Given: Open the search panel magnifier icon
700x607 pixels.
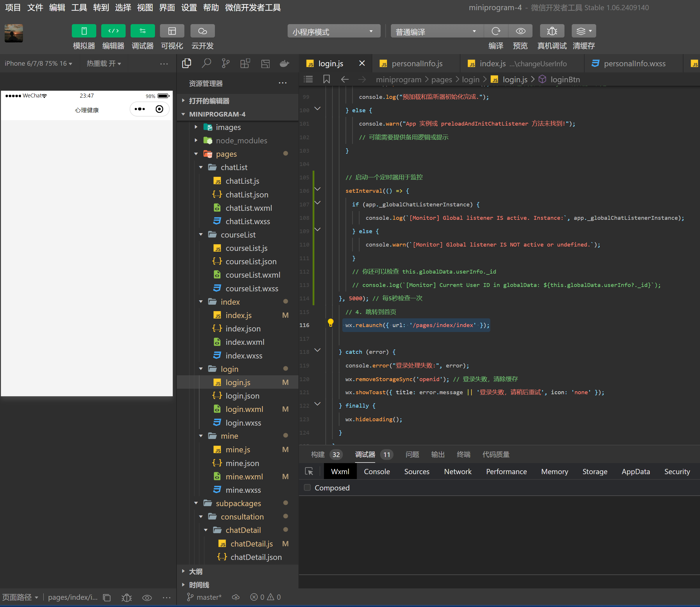Looking at the screenshot, I should click(x=206, y=63).
